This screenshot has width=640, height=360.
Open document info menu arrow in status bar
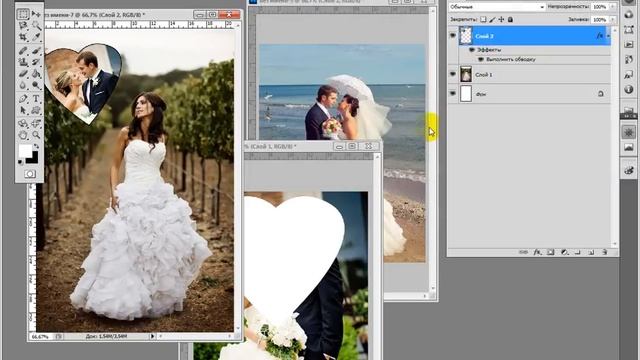tap(152, 336)
